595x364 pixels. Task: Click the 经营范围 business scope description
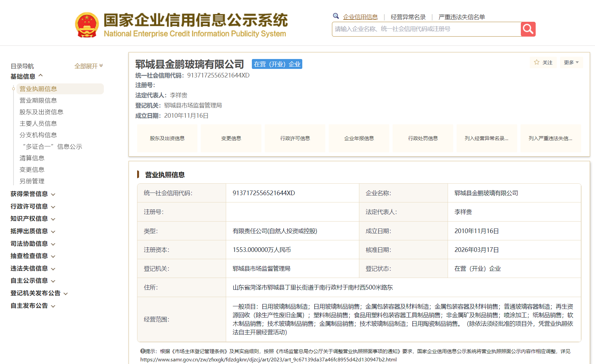(403, 319)
